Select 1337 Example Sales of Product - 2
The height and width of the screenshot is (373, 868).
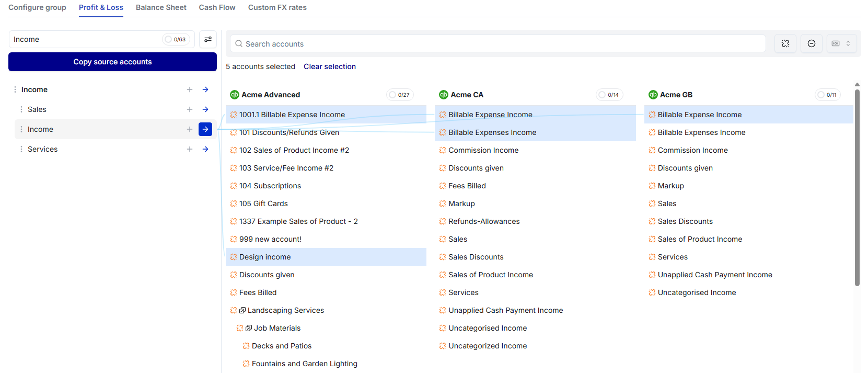[x=326, y=221]
